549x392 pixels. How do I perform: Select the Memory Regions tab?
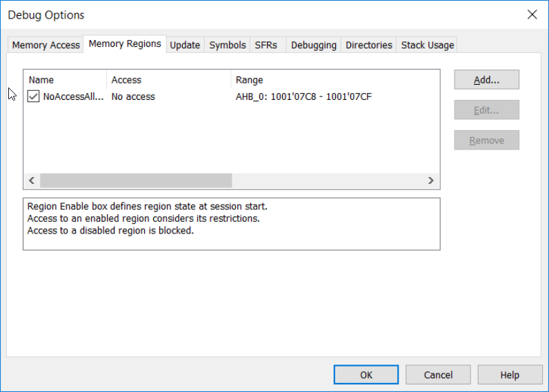click(x=125, y=43)
